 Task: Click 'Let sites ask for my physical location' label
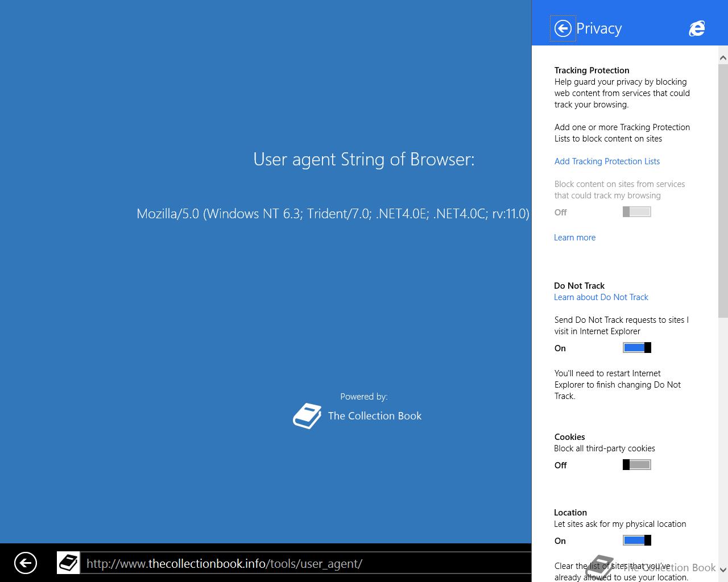coord(620,524)
